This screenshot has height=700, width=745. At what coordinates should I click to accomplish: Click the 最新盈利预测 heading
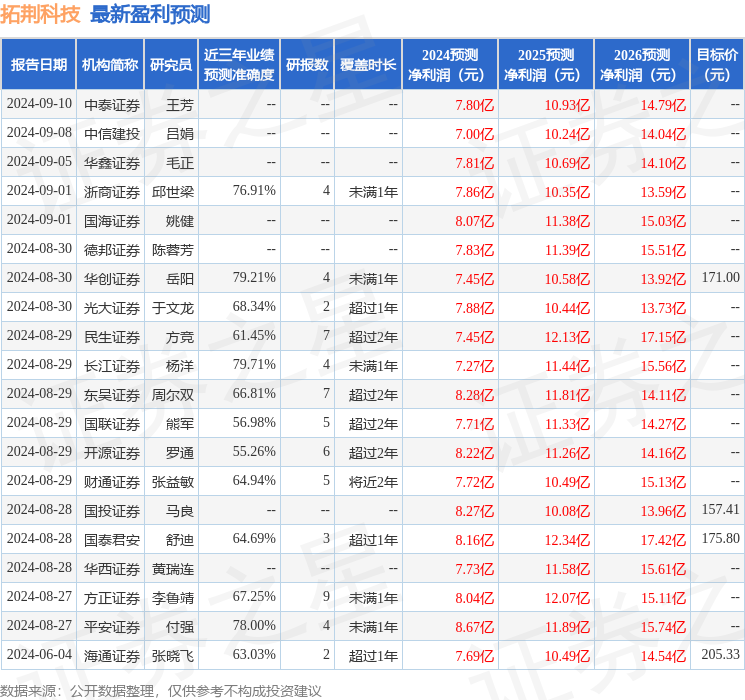(x=150, y=14)
